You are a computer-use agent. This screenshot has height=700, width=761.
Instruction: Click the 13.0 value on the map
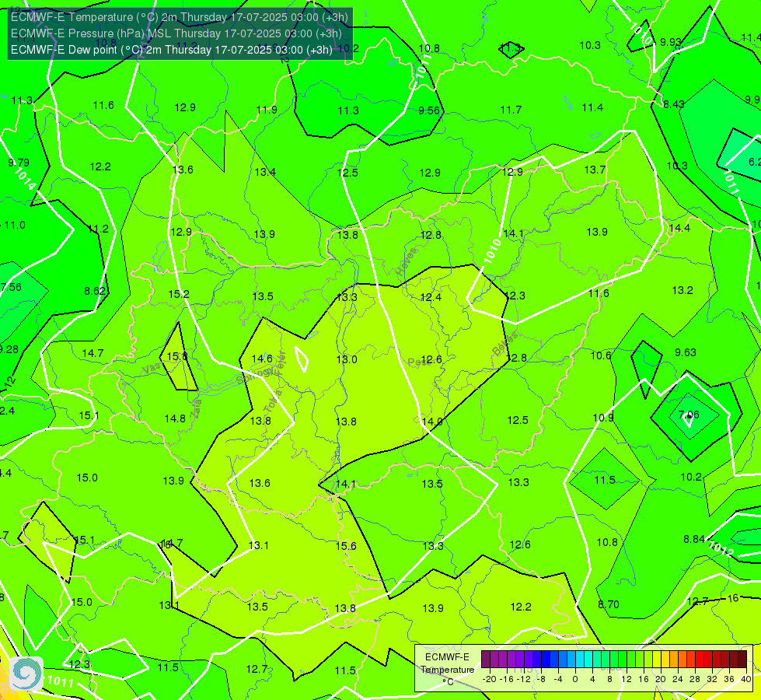347,359
